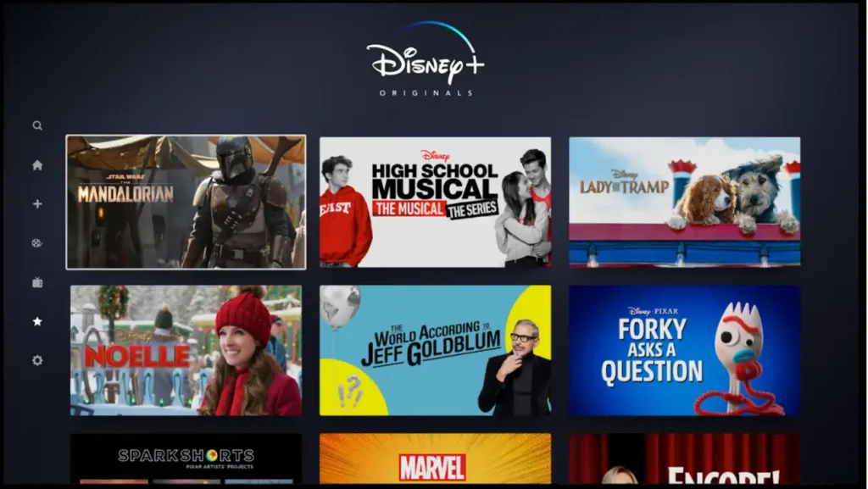
Task: Open Series using the TV icon
Action: [x=37, y=282]
